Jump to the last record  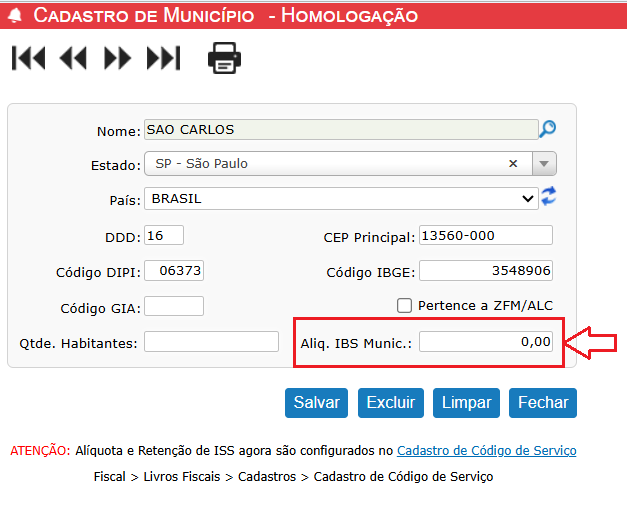tap(163, 59)
